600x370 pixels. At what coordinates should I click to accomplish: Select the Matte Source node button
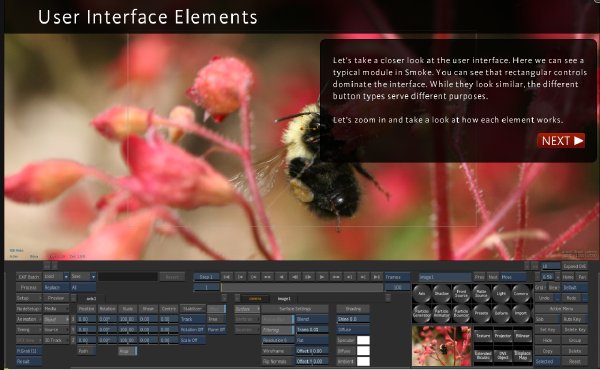[x=481, y=294]
